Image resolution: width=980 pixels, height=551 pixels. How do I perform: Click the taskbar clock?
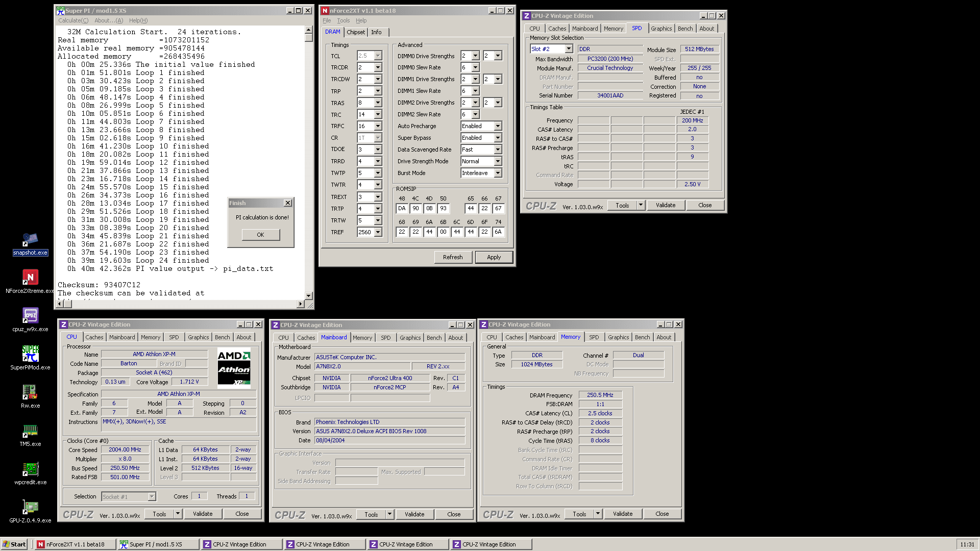pyautogui.click(x=967, y=544)
